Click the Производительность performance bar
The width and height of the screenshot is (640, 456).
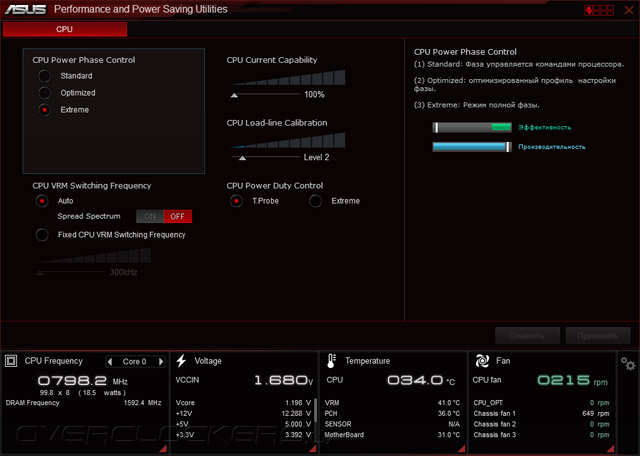[472, 147]
